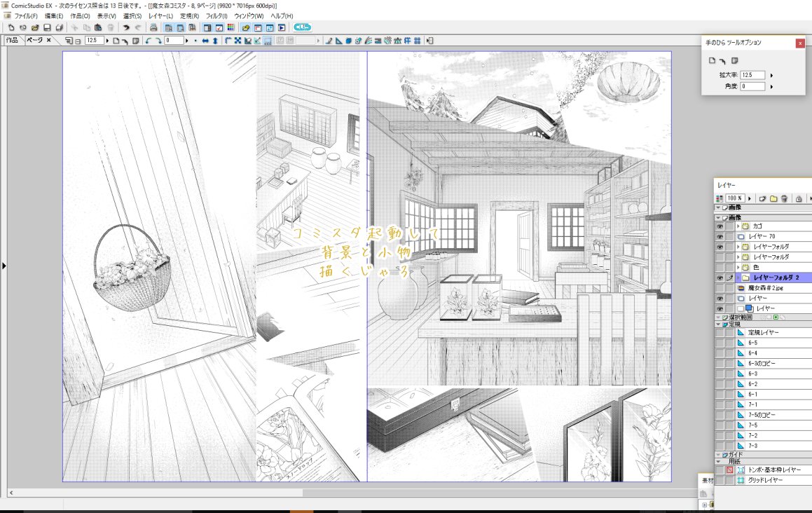
Task: Hide レイヤー 70 via its eye icon
Action: (x=720, y=237)
